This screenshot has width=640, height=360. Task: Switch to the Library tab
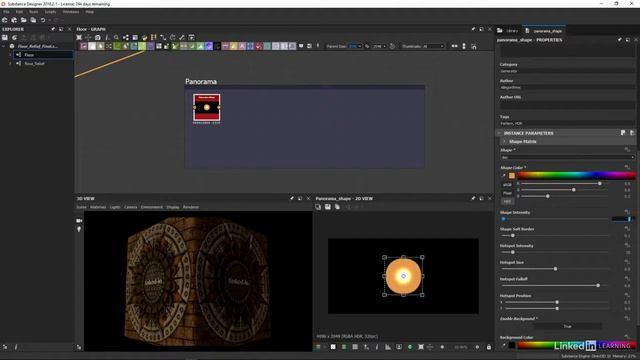[508, 31]
